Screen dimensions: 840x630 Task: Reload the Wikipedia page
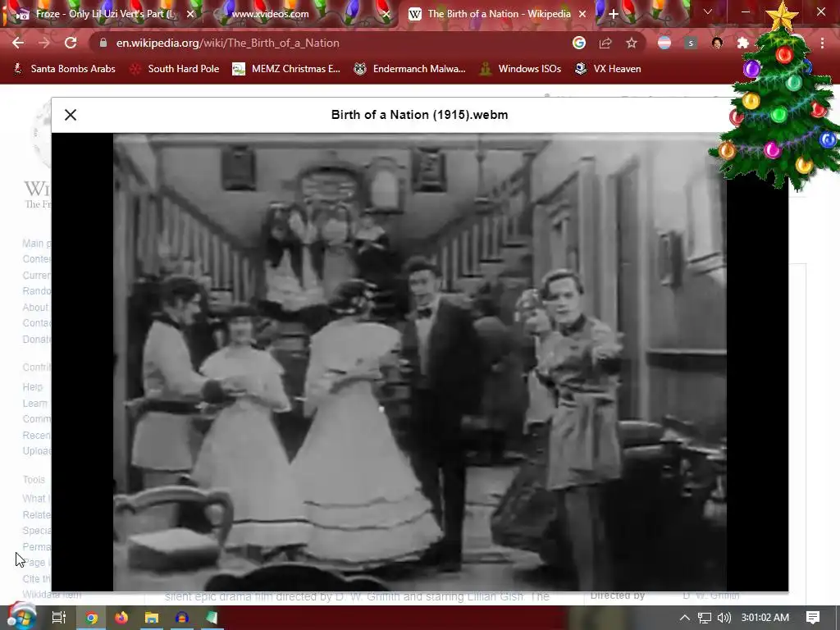click(x=71, y=43)
